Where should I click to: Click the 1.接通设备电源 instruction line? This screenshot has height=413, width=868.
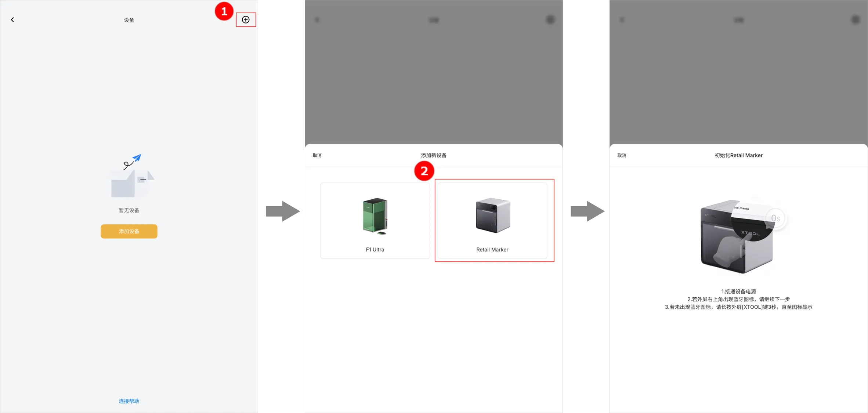[738, 291]
